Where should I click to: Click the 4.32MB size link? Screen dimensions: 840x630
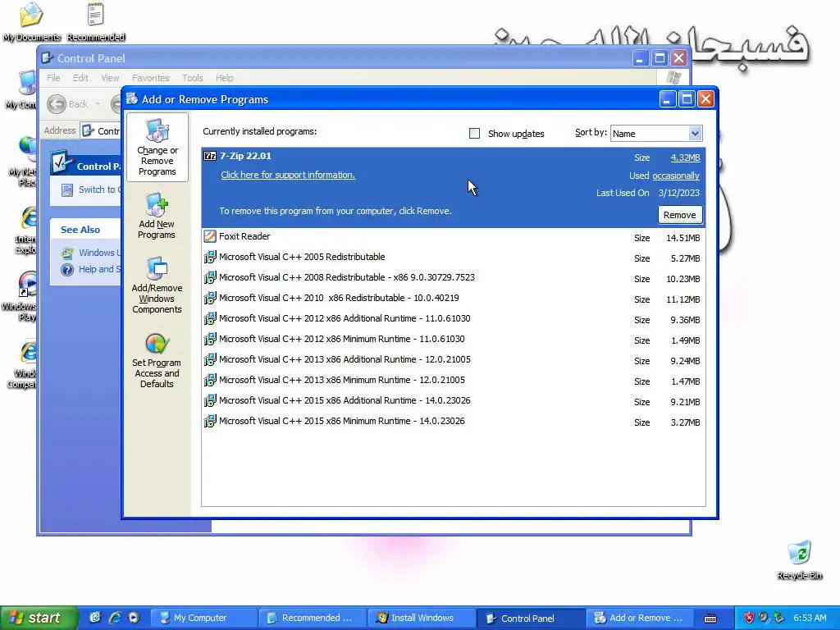coord(685,157)
